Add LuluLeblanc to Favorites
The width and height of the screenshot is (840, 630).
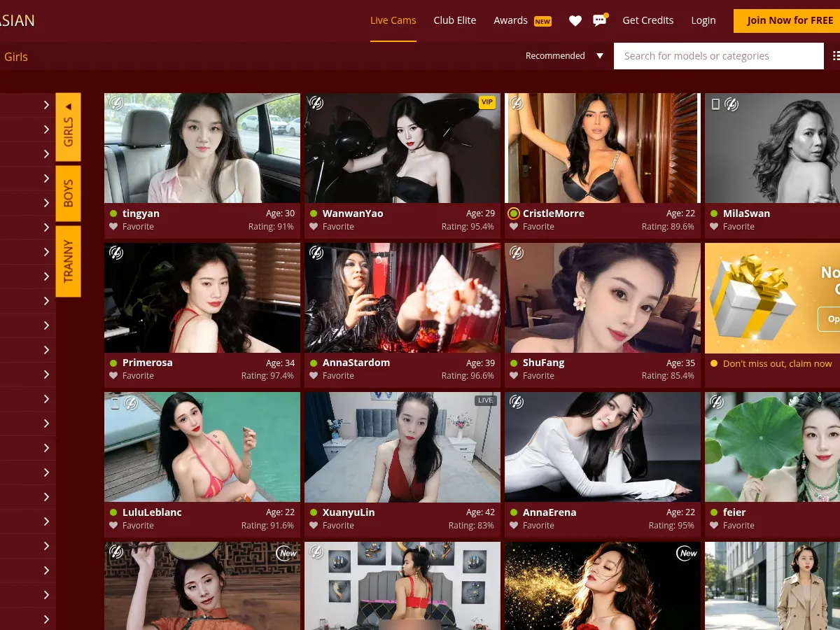[x=132, y=526]
